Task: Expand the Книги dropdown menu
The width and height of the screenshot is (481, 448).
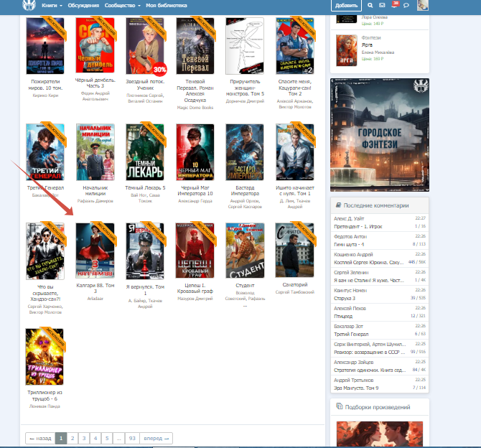Action: pyautogui.click(x=52, y=5)
